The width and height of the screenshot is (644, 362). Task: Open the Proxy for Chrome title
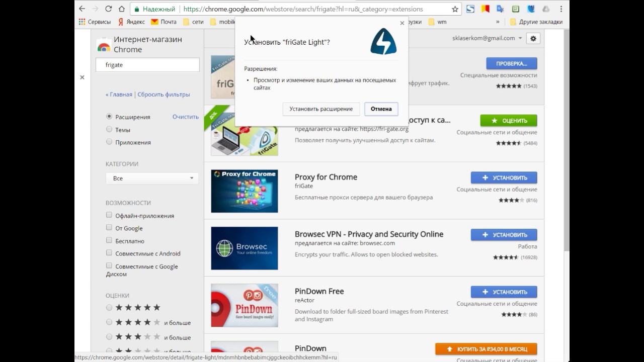(x=326, y=177)
